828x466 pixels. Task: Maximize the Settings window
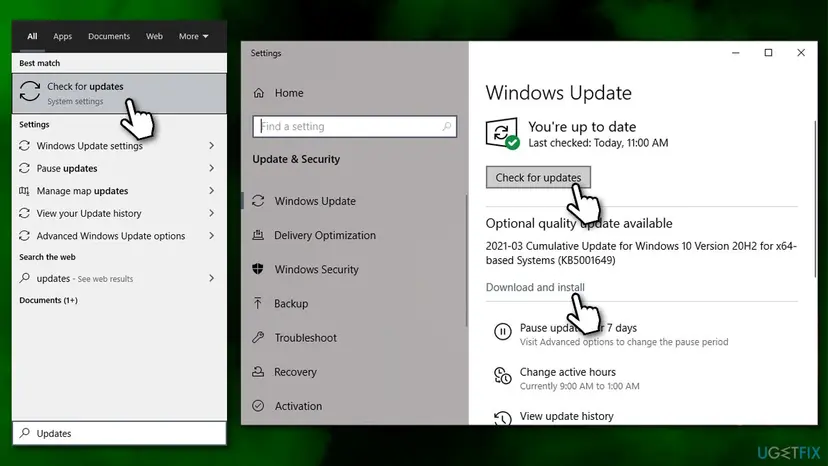(x=768, y=52)
